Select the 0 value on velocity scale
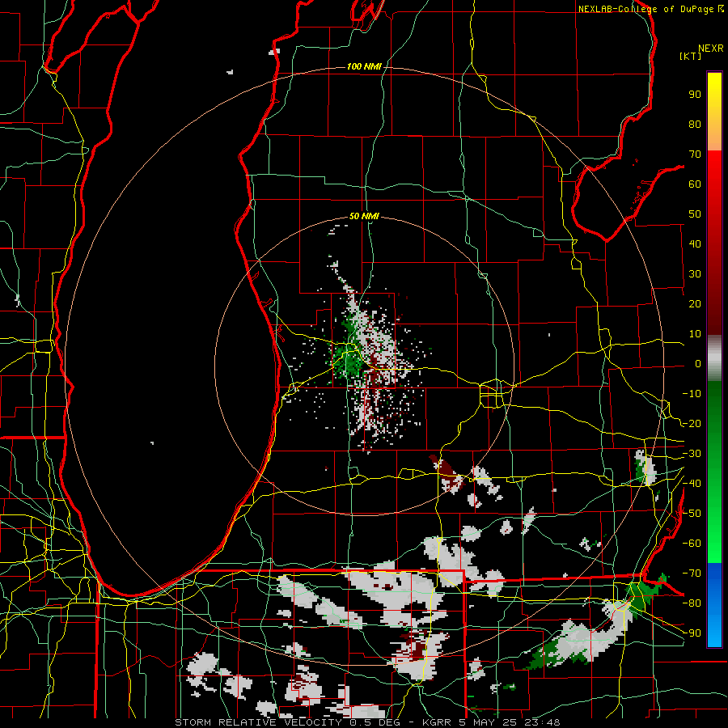This screenshot has width=728, height=728. [x=698, y=364]
